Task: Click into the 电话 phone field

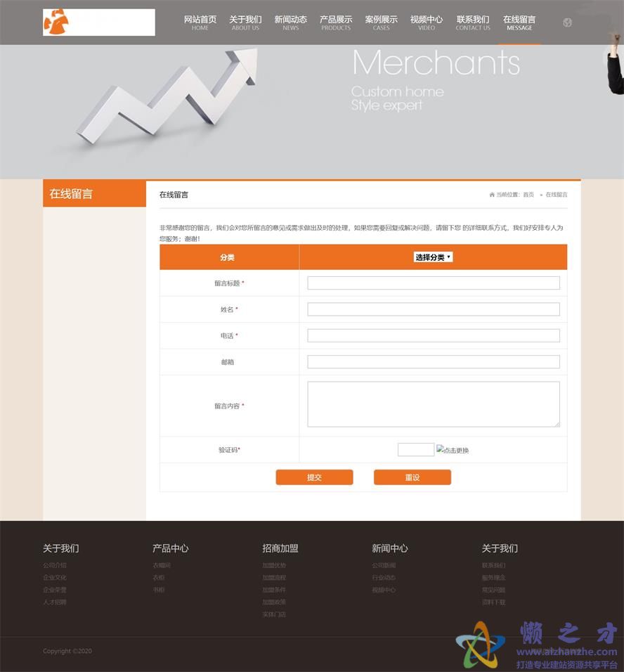Action: pyautogui.click(x=434, y=336)
